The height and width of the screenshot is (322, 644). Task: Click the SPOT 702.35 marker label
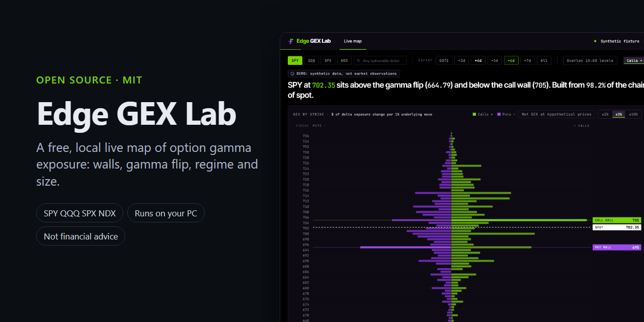[617, 227]
